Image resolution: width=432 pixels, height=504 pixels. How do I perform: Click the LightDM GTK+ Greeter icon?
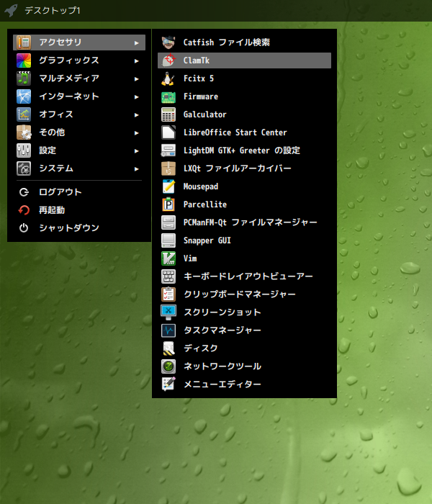(x=168, y=150)
